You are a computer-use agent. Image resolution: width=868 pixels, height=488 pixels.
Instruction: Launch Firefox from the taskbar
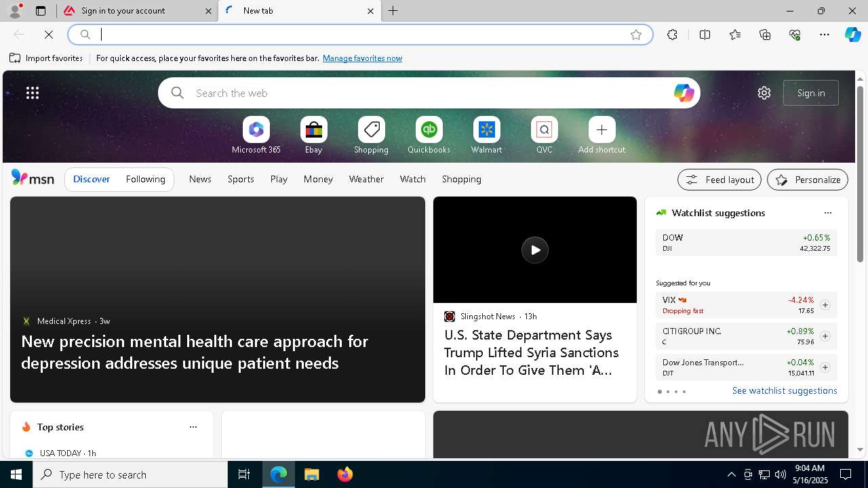(x=344, y=474)
